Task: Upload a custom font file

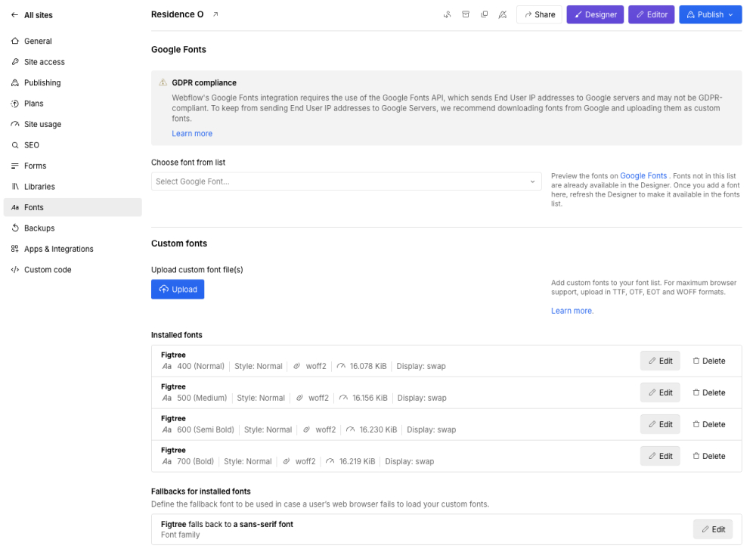Action: (x=178, y=289)
